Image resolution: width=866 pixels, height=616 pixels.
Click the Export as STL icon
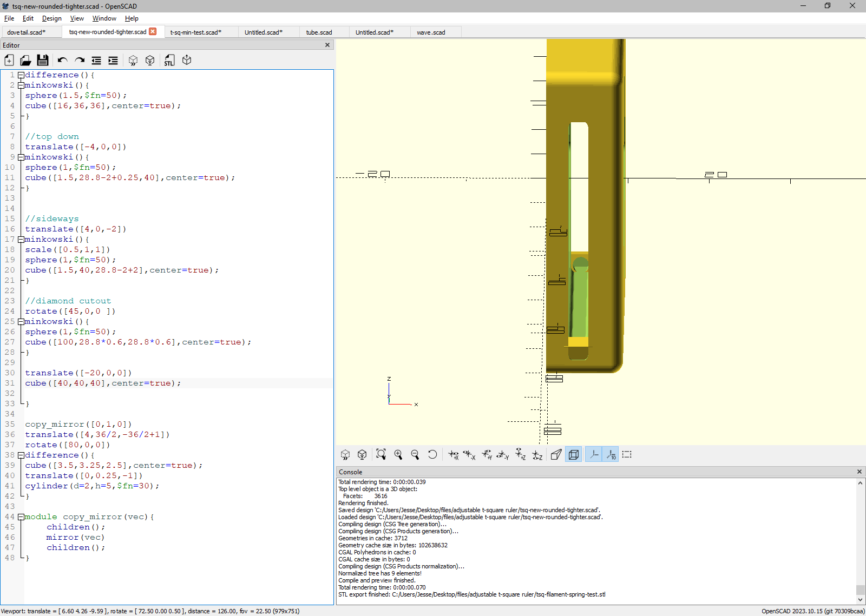click(170, 60)
